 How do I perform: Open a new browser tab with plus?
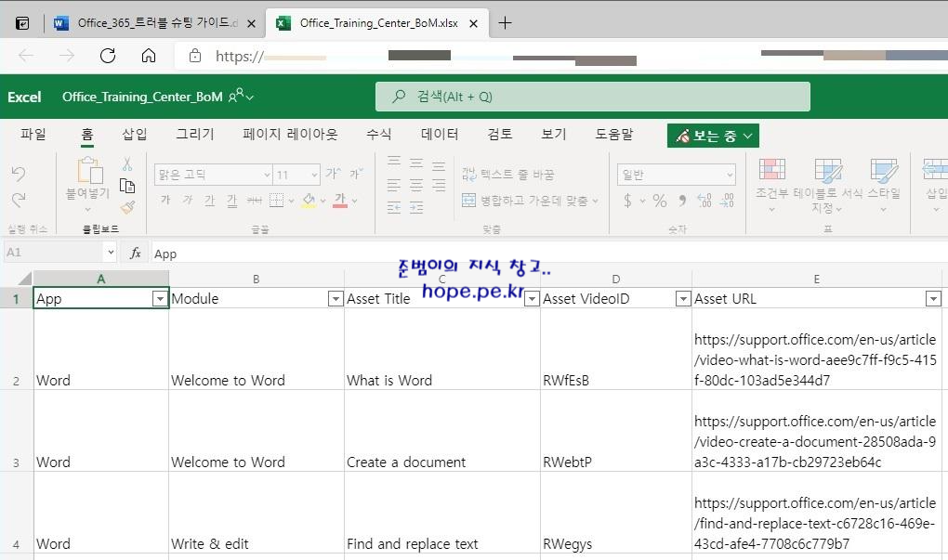[505, 23]
